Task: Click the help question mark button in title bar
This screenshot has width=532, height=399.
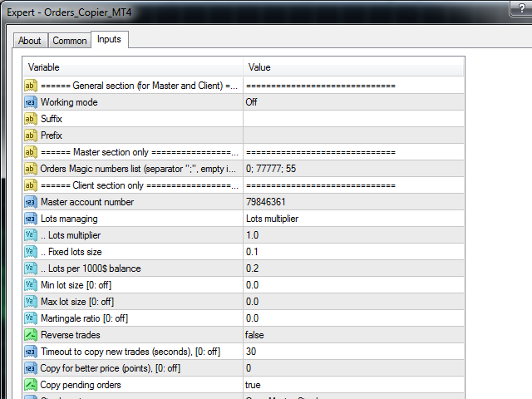Action: pyautogui.click(x=521, y=8)
